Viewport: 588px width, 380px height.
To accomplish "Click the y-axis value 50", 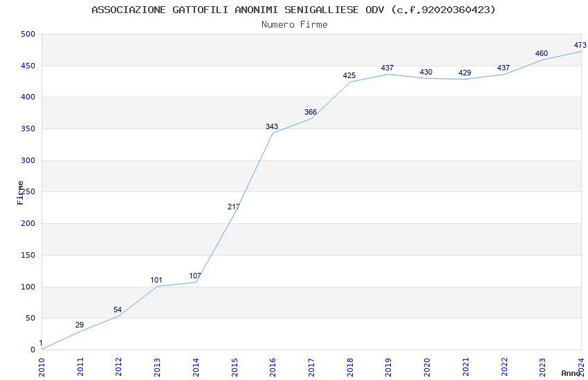I will pos(30,319).
